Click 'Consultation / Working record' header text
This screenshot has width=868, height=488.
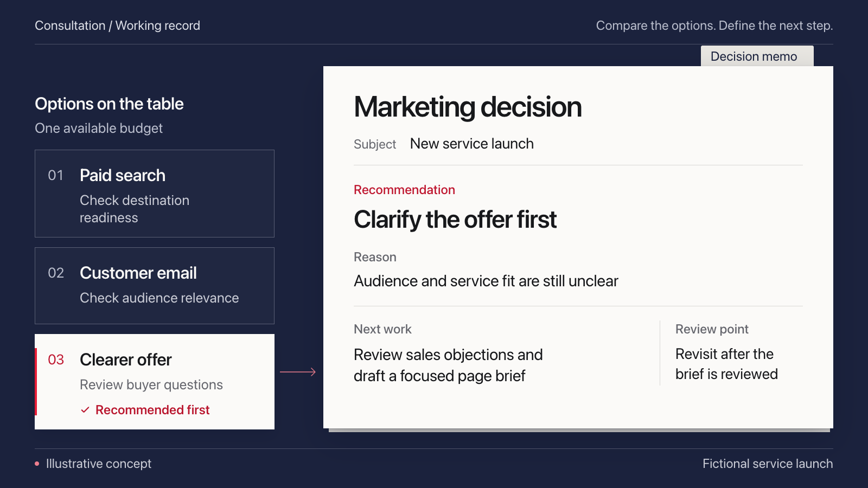(117, 25)
